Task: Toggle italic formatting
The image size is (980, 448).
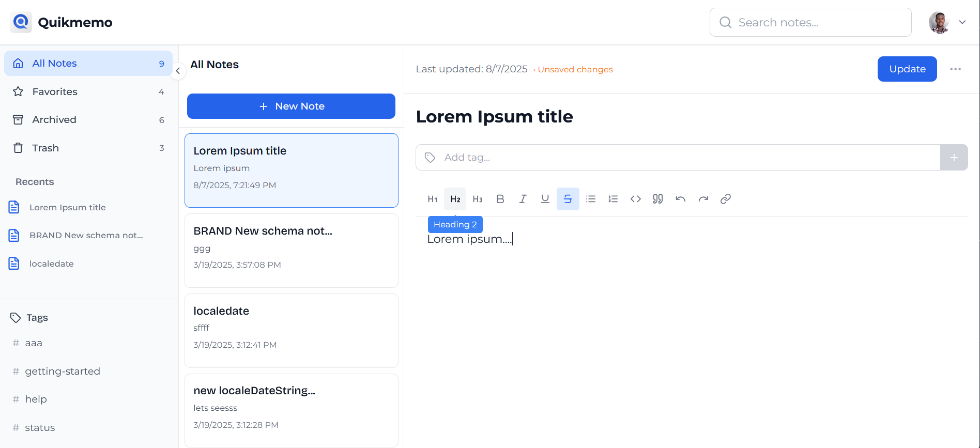Action: pyautogui.click(x=523, y=199)
